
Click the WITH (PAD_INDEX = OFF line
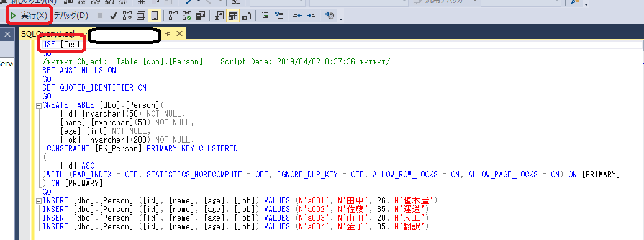coord(331,175)
